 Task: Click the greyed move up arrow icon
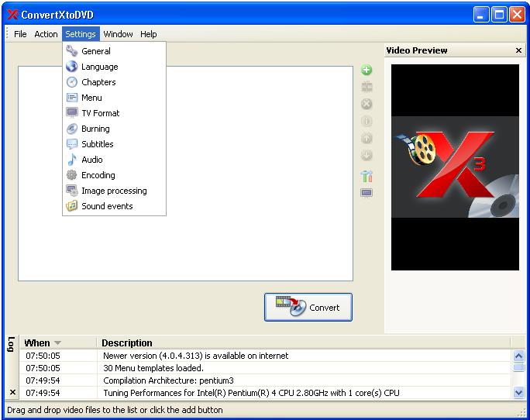367,138
